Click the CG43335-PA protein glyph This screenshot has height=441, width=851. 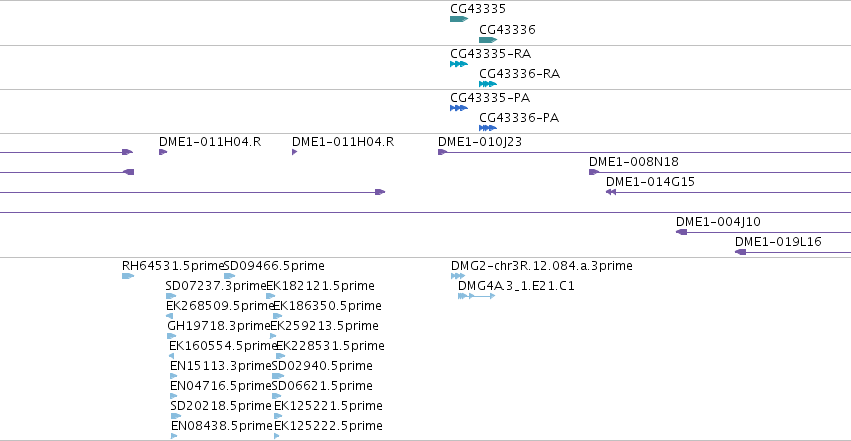pyautogui.click(x=459, y=108)
